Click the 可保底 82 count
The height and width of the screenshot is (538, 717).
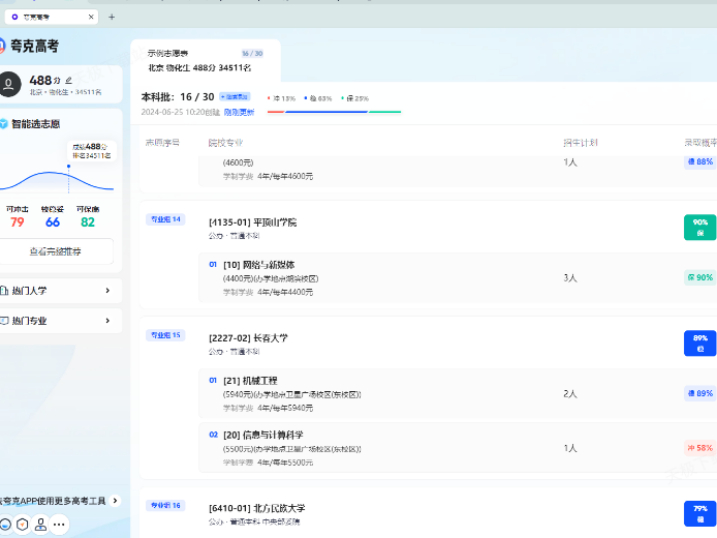pos(87,217)
